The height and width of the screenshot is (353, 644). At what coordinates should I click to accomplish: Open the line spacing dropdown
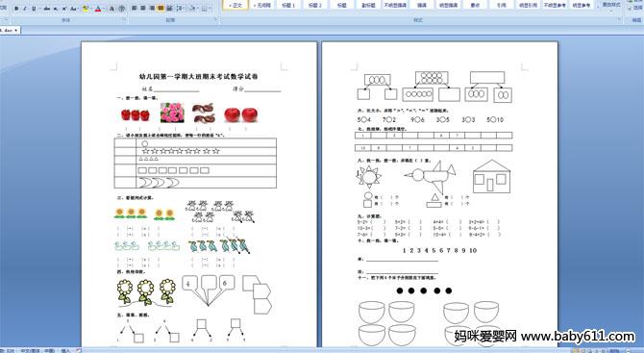[181, 9]
